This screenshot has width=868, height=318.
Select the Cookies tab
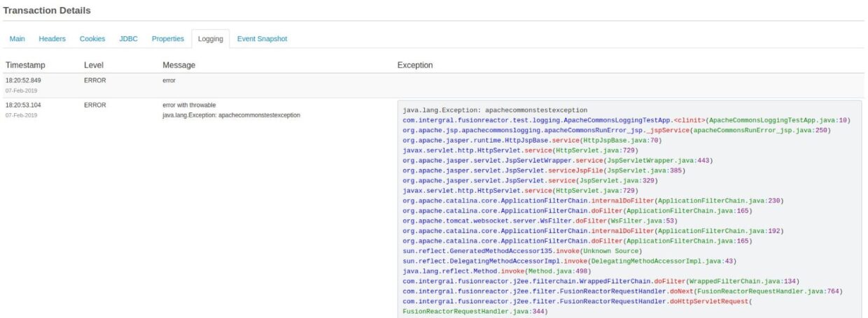coord(92,39)
